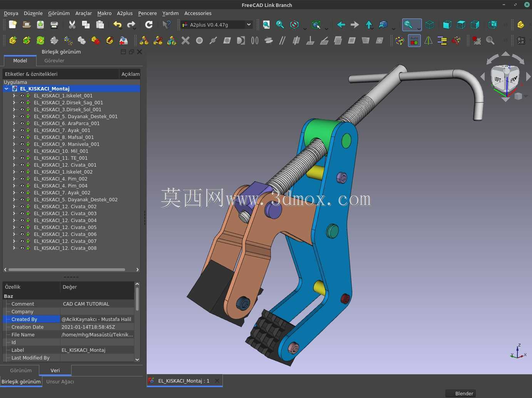Click the LEFT face of the navigation cube
The width and height of the screenshot is (532, 398).
(498, 79)
